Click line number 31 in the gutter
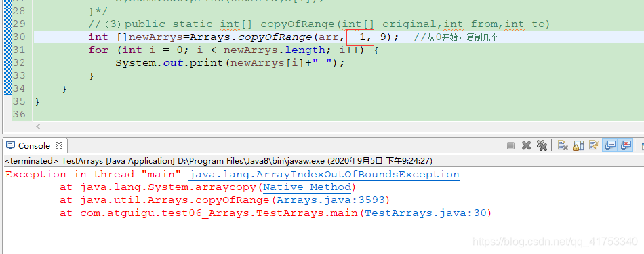 [19, 50]
